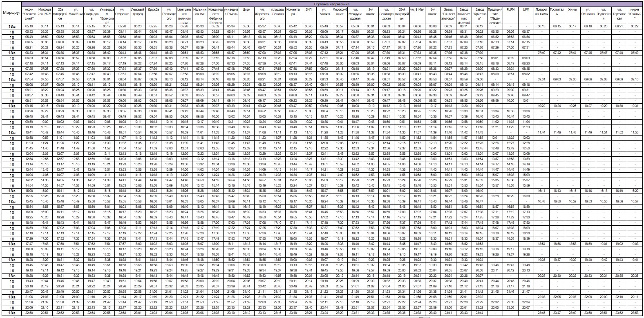Click 09:10 in the мкр-н Южный column
The height and width of the screenshot is (318, 644).
coord(635,79)
